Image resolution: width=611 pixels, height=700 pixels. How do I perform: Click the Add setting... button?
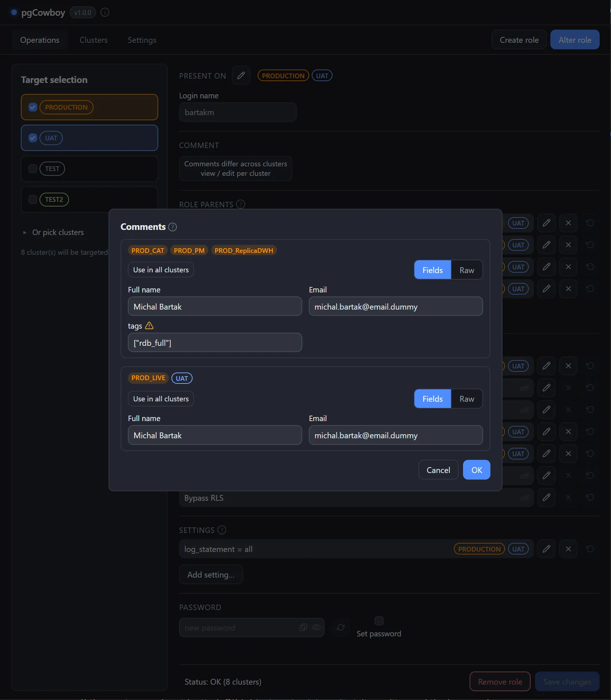tap(211, 574)
